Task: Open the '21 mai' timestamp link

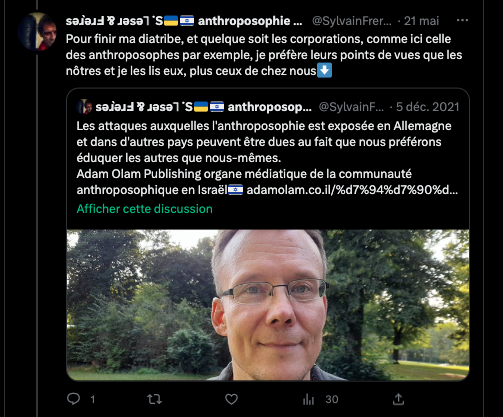Action: click(421, 21)
